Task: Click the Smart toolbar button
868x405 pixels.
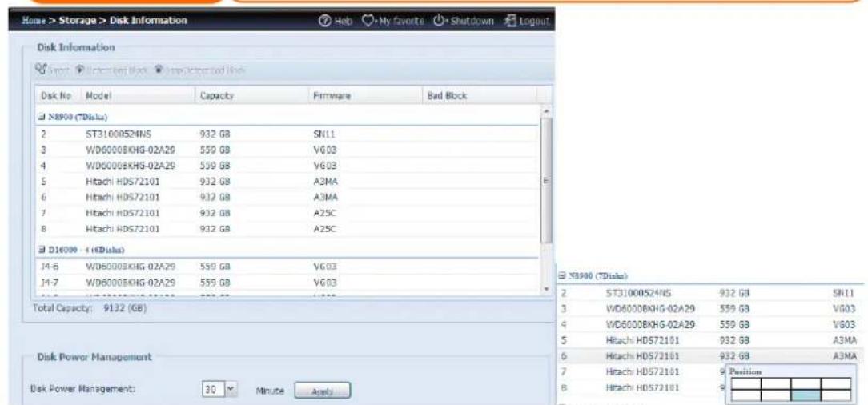Action: [52, 70]
